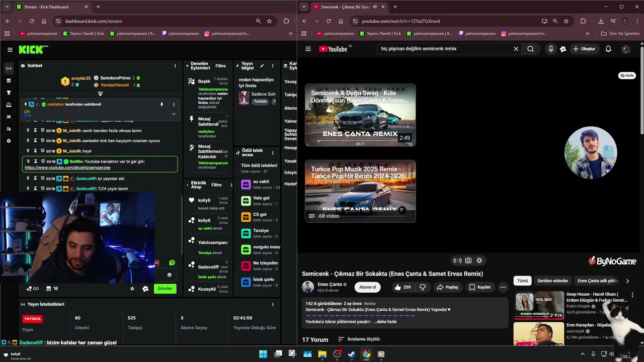Unpin the message pinned by resitylmz
Screen dimensions: 644x362
(162, 105)
